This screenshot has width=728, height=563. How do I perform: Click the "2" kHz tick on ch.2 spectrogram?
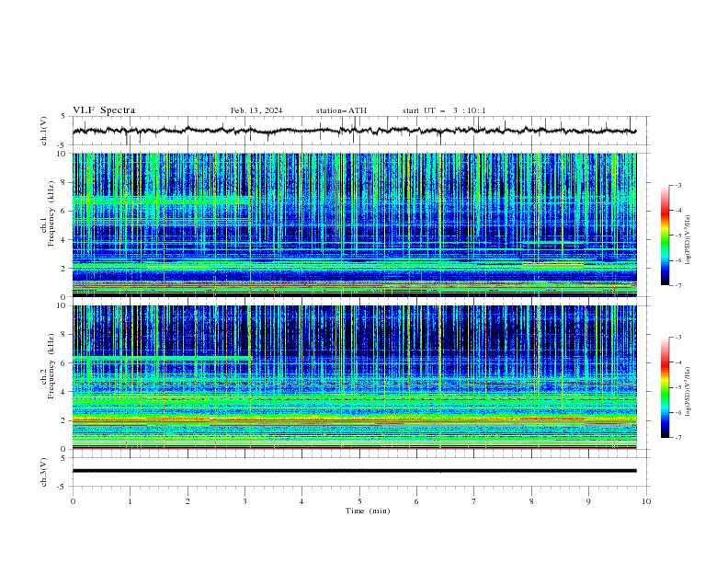coord(65,420)
